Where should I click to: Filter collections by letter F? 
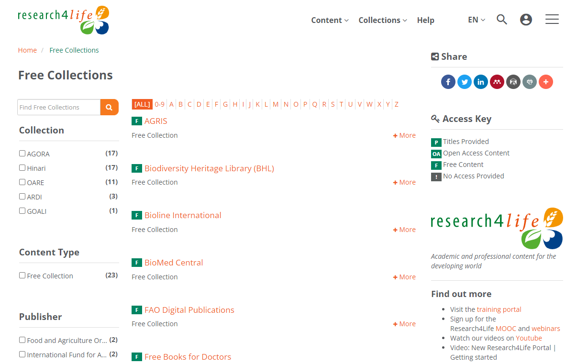216,104
